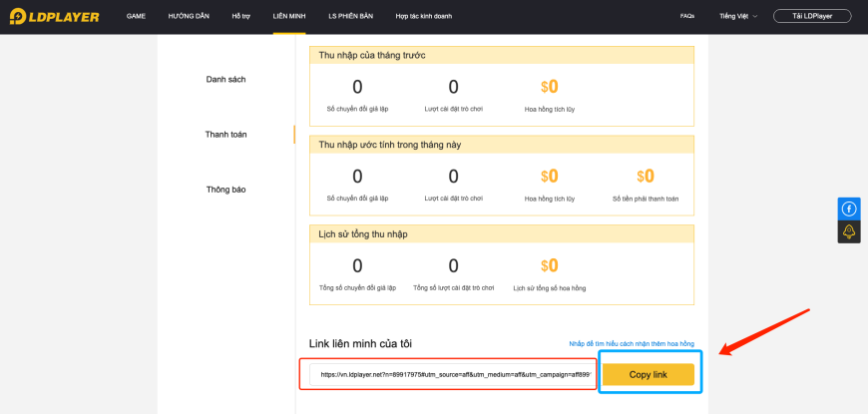The image size is (868, 414).
Task: Select the LIÊN MINH tab
Action: click(289, 17)
